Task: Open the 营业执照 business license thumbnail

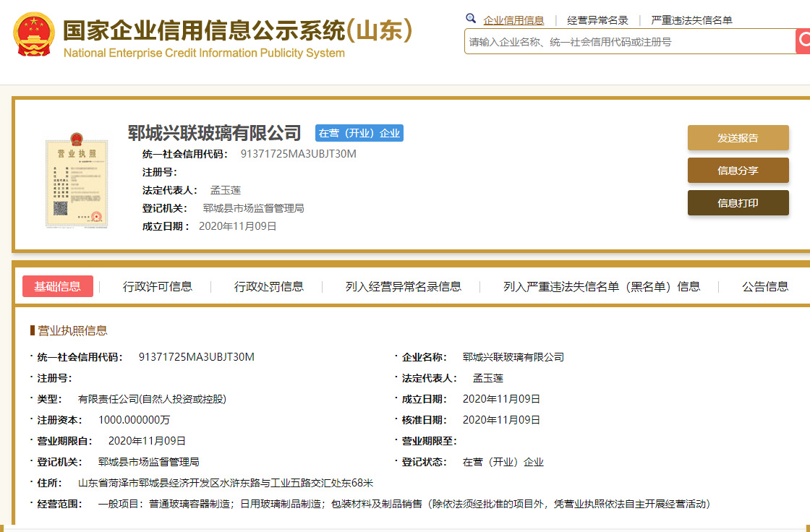Action: [x=76, y=179]
